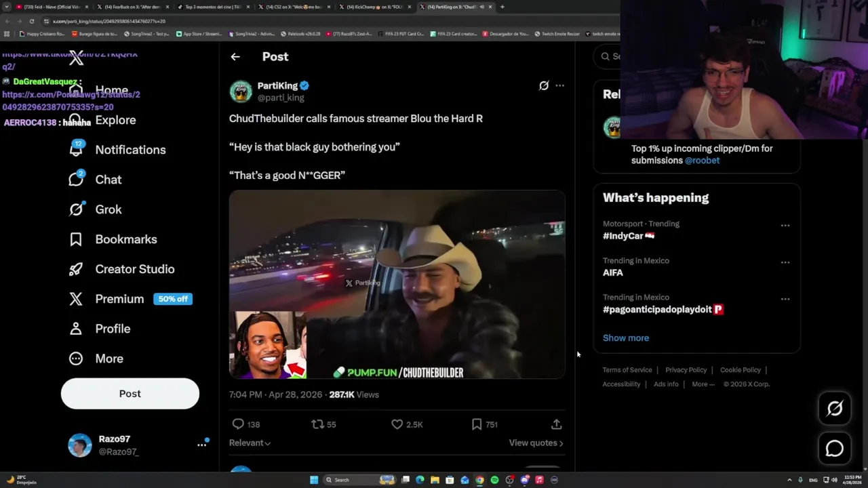Click the repost icon showing 55
Screen dimensions: 868x488
pyautogui.click(x=317, y=424)
